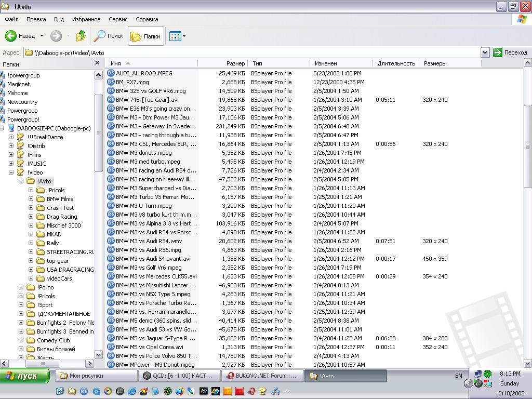Sort files by Размер column header

[x=235, y=63]
